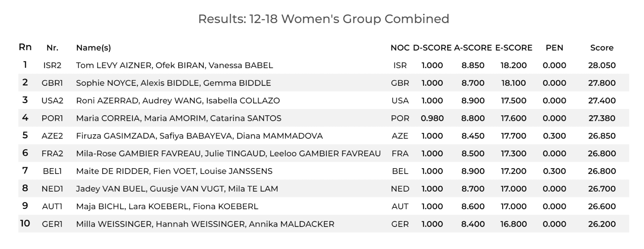The height and width of the screenshot is (249, 644).
Task: Click the Results 12-18 Women's Group Combined title
Action: pos(324,19)
